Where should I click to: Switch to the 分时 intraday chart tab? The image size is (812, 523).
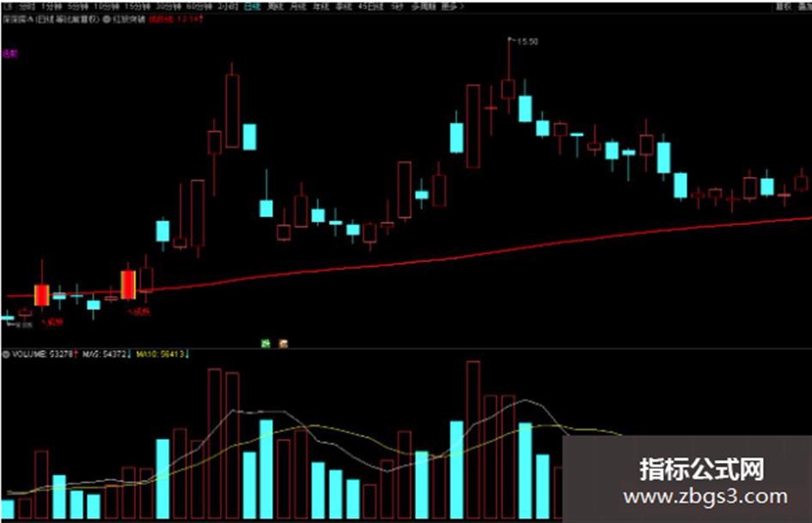(x=27, y=7)
